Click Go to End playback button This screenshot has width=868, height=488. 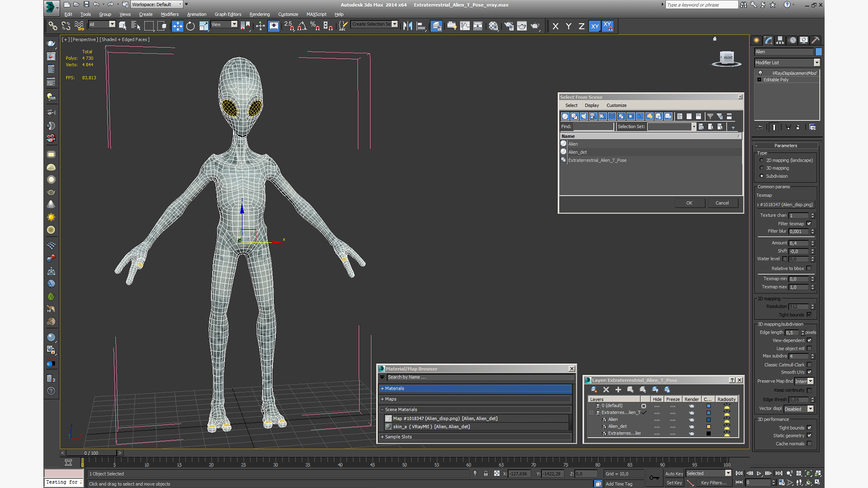click(778, 474)
